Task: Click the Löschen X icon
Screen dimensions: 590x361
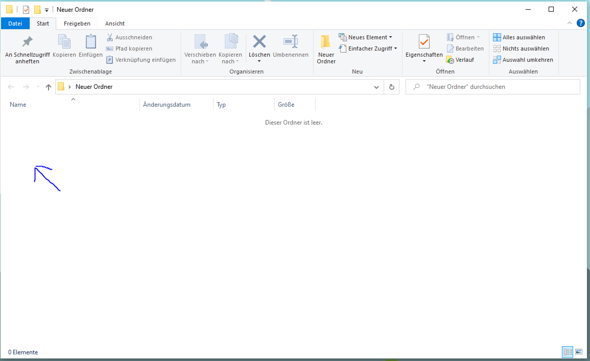Action: pos(259,41)
